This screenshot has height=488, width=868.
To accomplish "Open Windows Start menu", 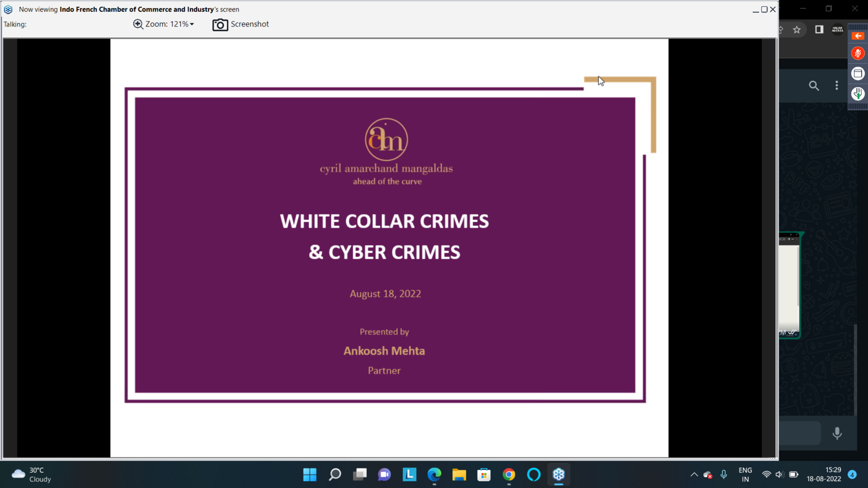I will pyautogui.click(x=310, y=474).
